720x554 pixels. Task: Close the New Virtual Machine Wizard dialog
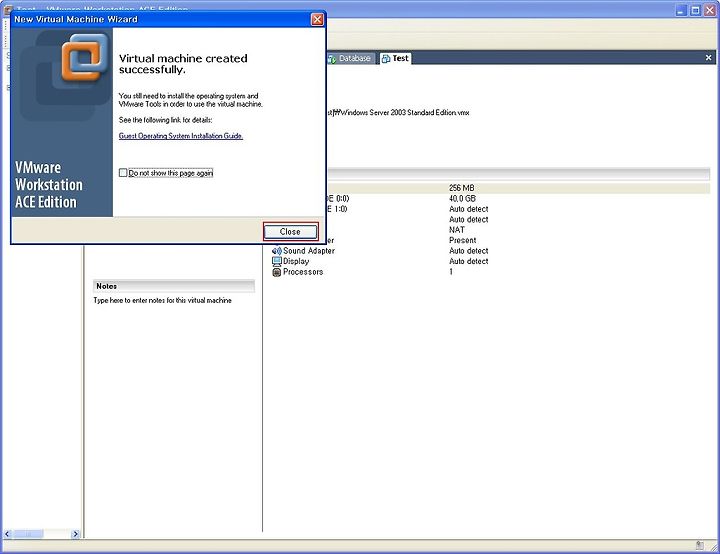click(317, 19)
